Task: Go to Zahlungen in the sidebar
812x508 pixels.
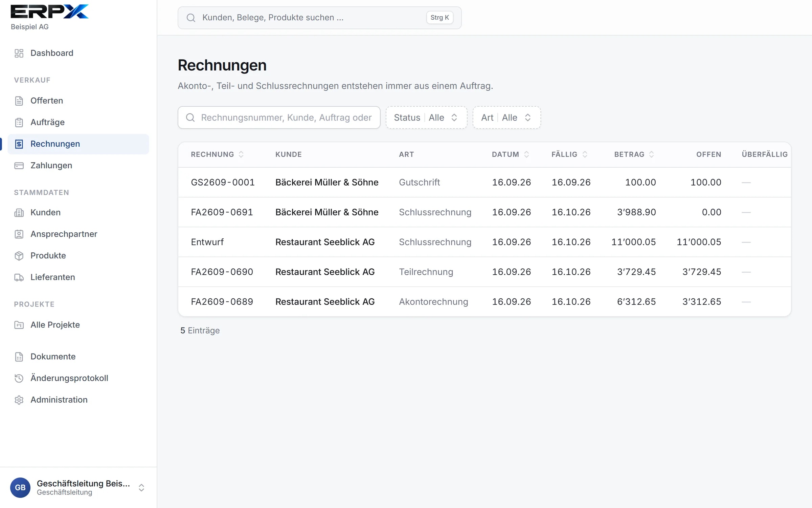Action: click(78, 166)
